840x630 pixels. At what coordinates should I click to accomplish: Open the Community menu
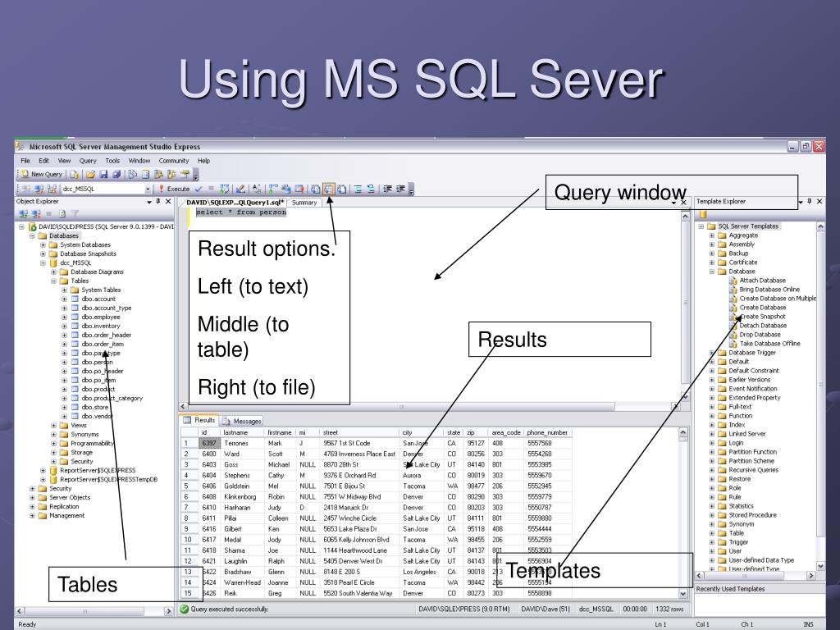174,161
